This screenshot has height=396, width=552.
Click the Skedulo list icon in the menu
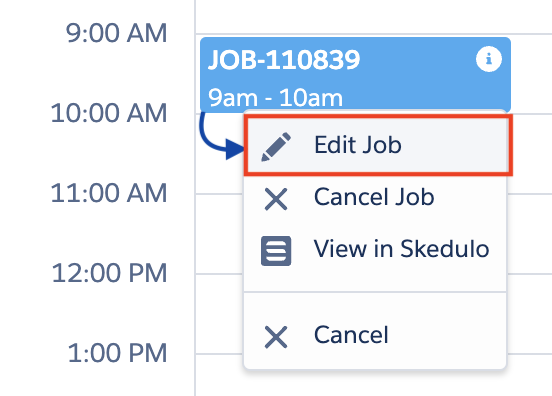coord(276,251)
